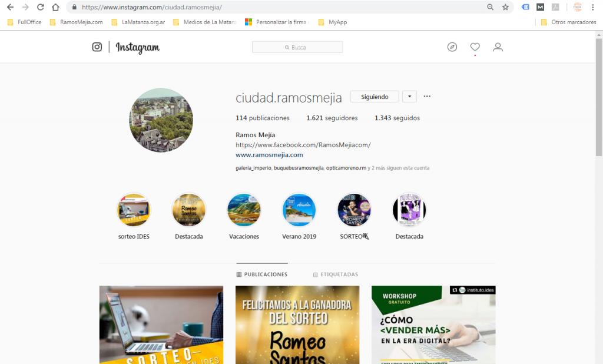Click the page vertical scrollbar
Image resolution: width=603 pixels, height=364 pixels.
[x=599, y=97]
